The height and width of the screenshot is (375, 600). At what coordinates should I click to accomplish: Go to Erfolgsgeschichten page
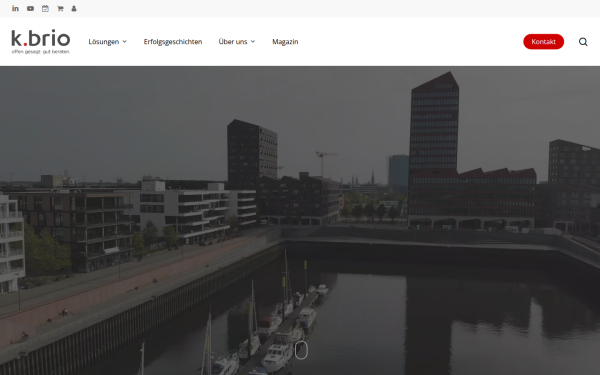tap(173, 42)
